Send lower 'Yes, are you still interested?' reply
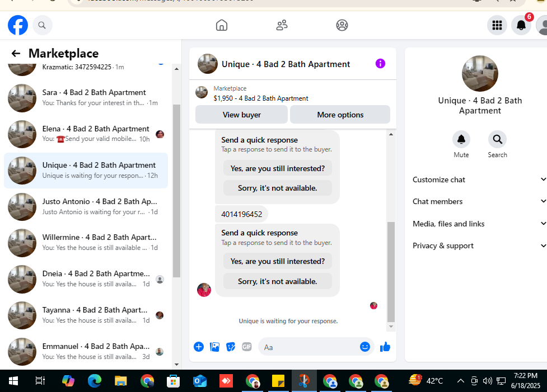Viewport: 547px width, 392px height. (277, 261)
